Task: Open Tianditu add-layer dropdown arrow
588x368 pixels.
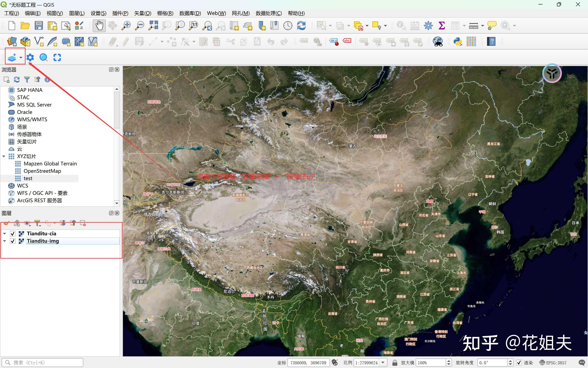Action: click(x=21, y=58)
